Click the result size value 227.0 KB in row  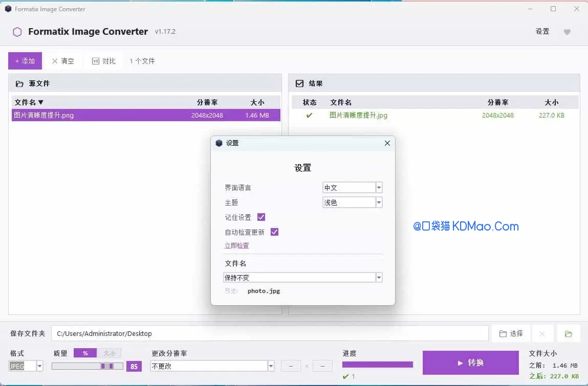551,116
